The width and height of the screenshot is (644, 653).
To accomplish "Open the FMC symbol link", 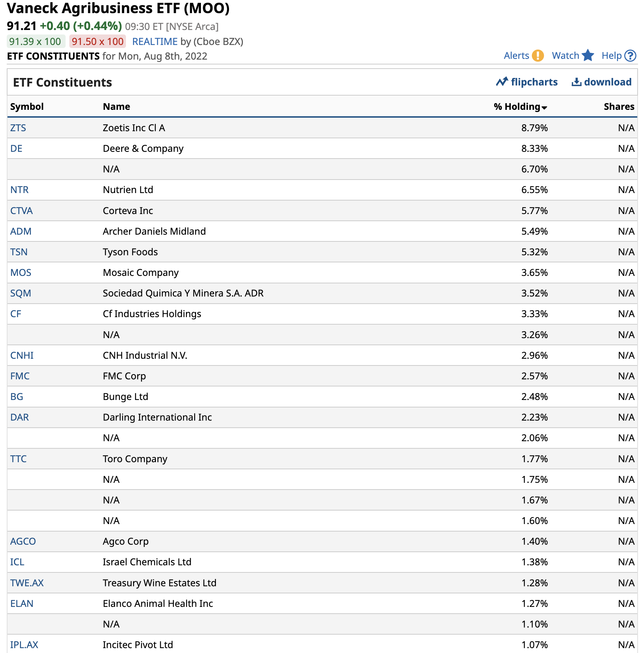I will pos(20,376).
